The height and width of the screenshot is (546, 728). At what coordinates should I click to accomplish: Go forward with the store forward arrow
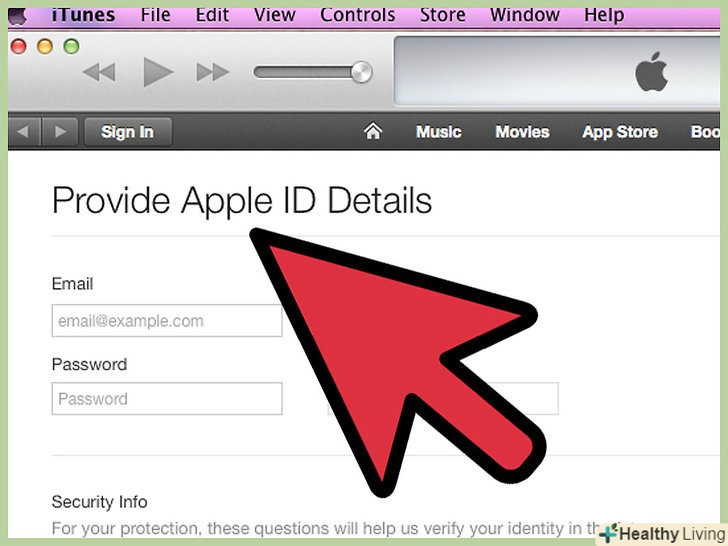(x=60, y=132)
